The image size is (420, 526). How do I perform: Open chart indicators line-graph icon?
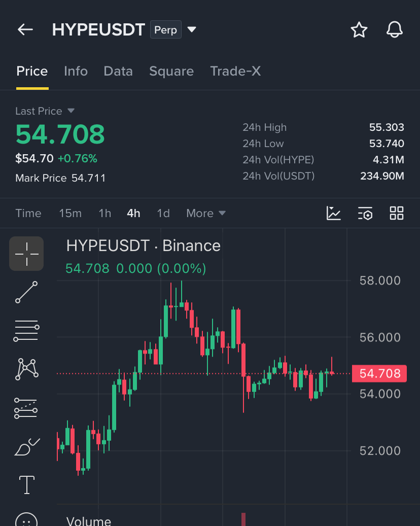pyautogui.click(x=333, y=214)
